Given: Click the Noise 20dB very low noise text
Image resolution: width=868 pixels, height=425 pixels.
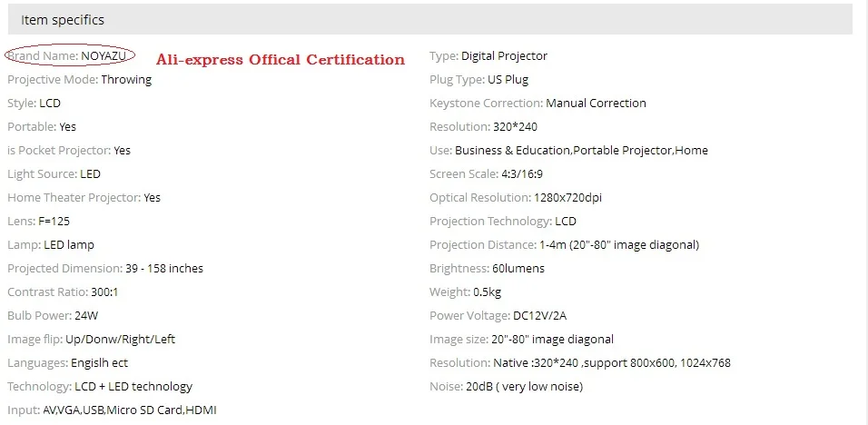Looking at the screenshot, I should pyautogui.click(x=506, y=387).
